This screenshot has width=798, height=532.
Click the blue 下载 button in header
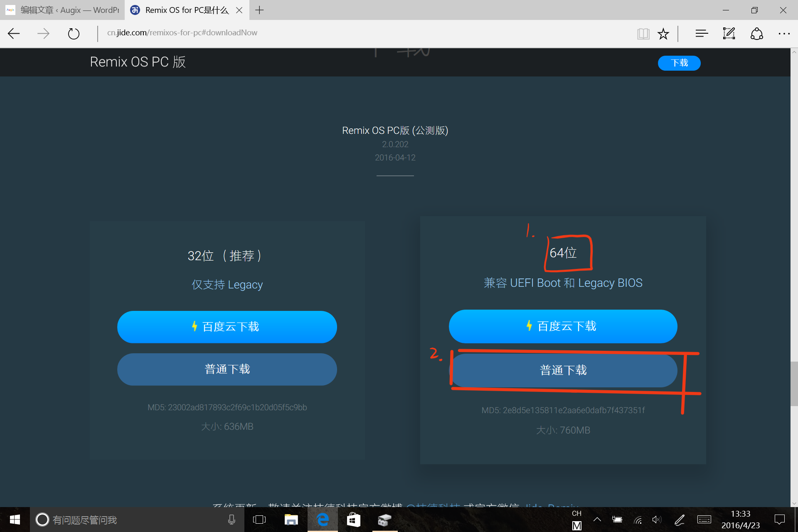(679, 63)
